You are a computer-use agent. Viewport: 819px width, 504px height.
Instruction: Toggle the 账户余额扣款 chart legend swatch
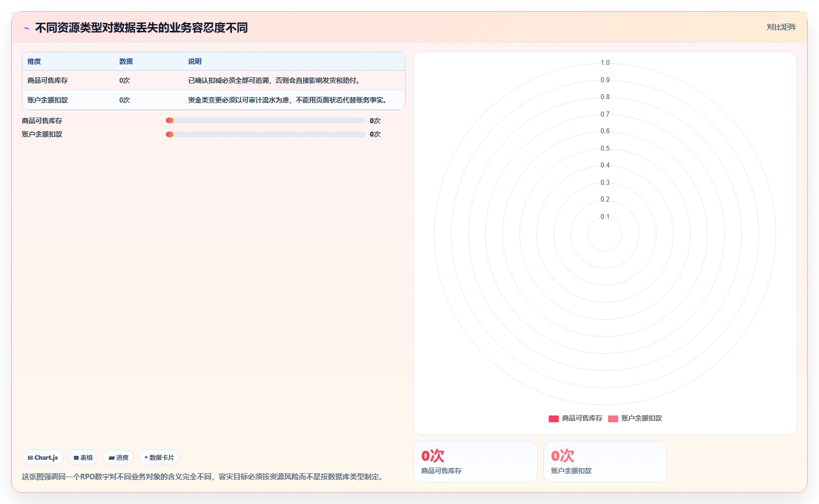tap(613, 418)
